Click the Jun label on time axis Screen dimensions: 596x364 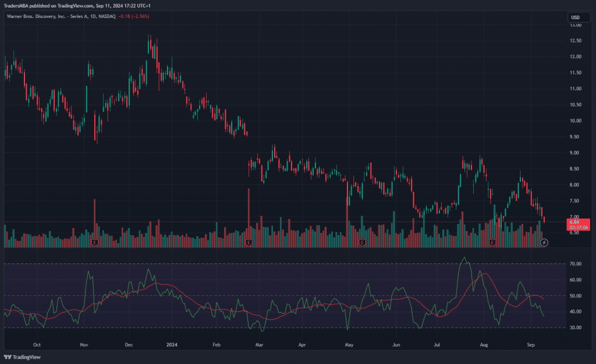[x=396, y=344]
